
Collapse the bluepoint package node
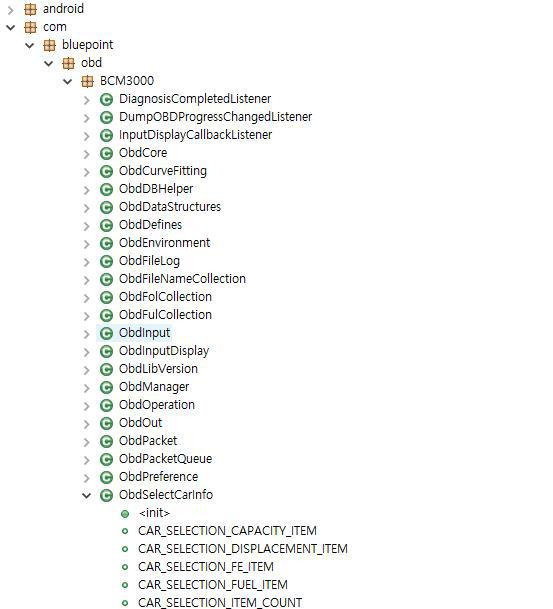click(x=30, y=45)
